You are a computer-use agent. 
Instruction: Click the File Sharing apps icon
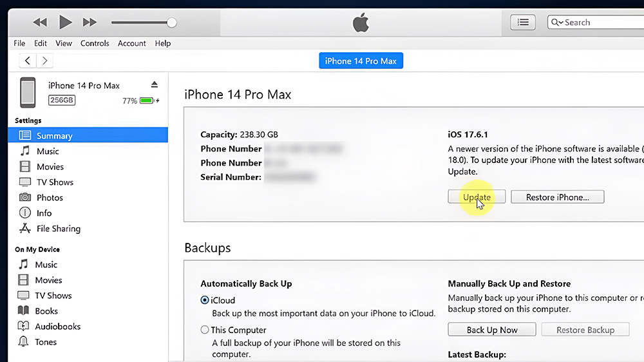click(25, 229)
